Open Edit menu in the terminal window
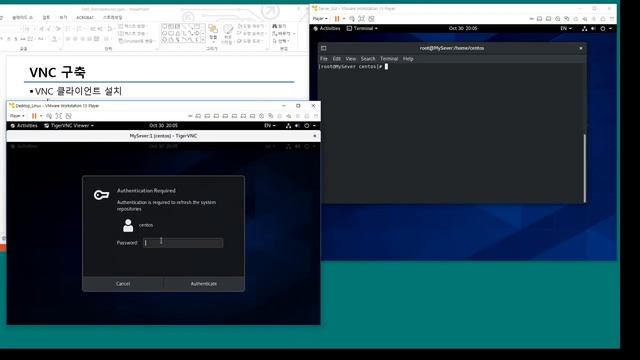640x360 pixels. tap(336, 59)
